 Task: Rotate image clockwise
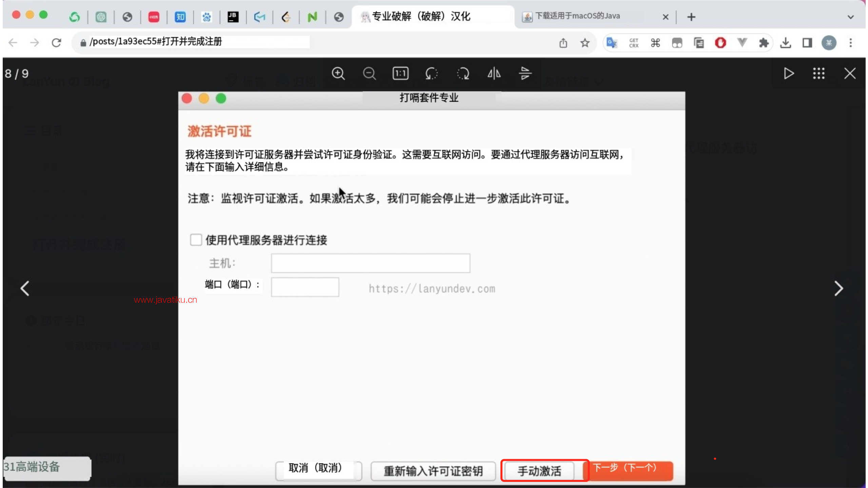(x=463, y=73)
